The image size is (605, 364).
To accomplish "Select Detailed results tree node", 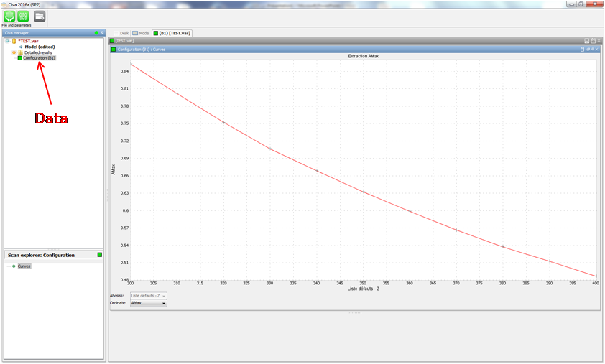I will [38, 52].
